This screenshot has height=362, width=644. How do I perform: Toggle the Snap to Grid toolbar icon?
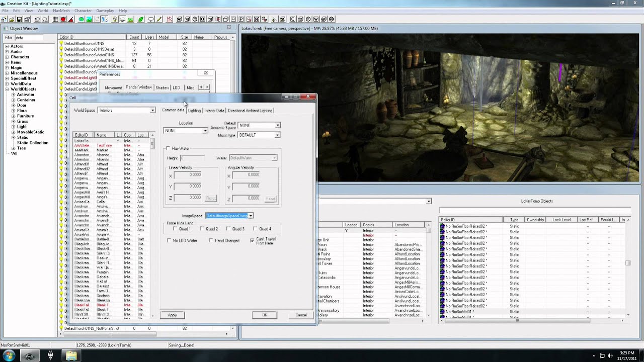tap(55, 19)
